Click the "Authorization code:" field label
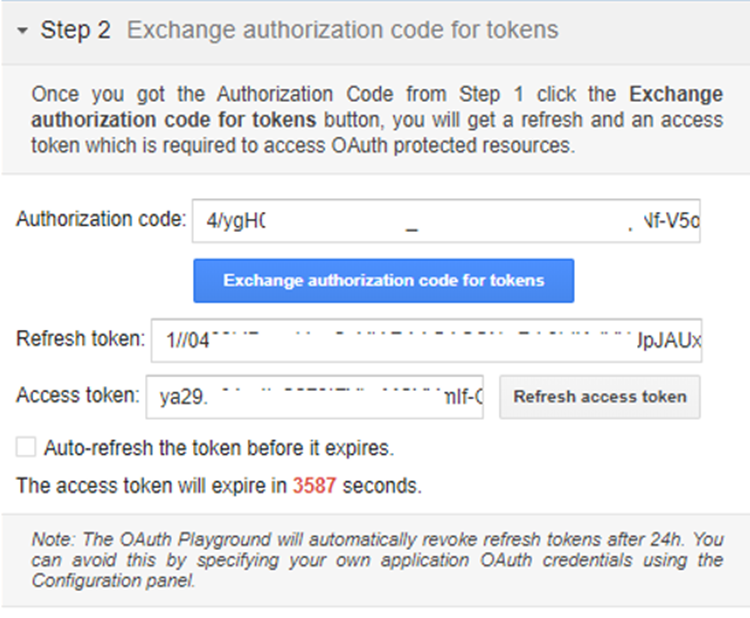The width and height of the screenshot is (750, 618). [x=101, y=220]
